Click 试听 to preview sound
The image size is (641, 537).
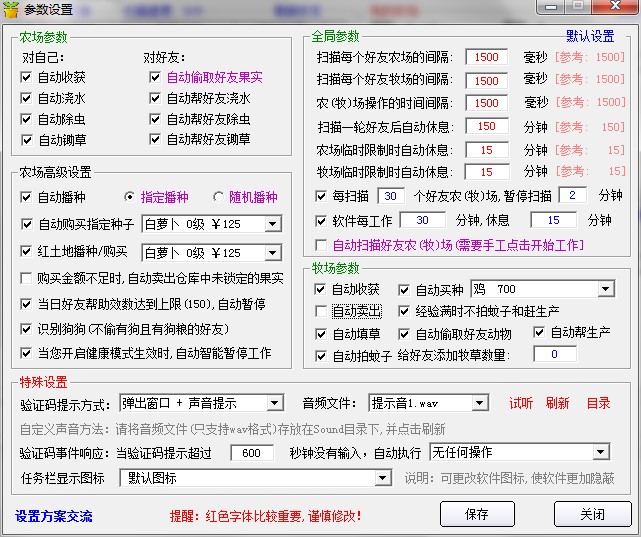(521, 403)
